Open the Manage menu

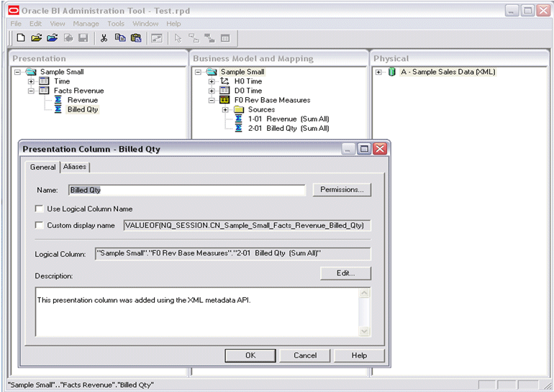(86, 24)
